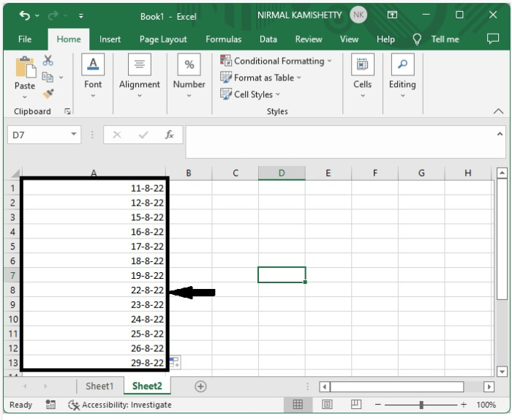Expand the Number group button

[x=189, y=76]
